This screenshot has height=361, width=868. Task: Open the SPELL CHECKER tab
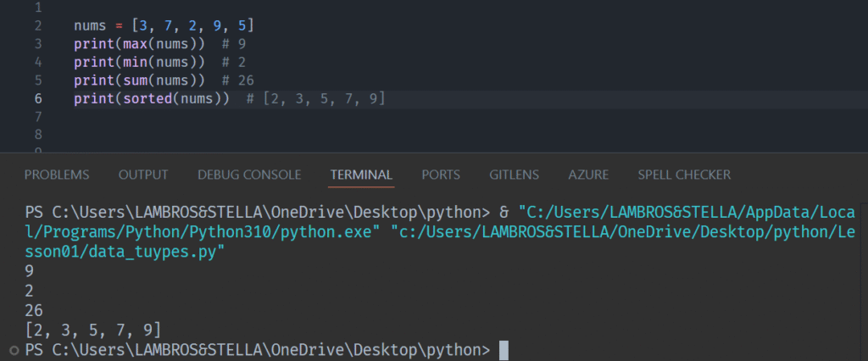684,175
